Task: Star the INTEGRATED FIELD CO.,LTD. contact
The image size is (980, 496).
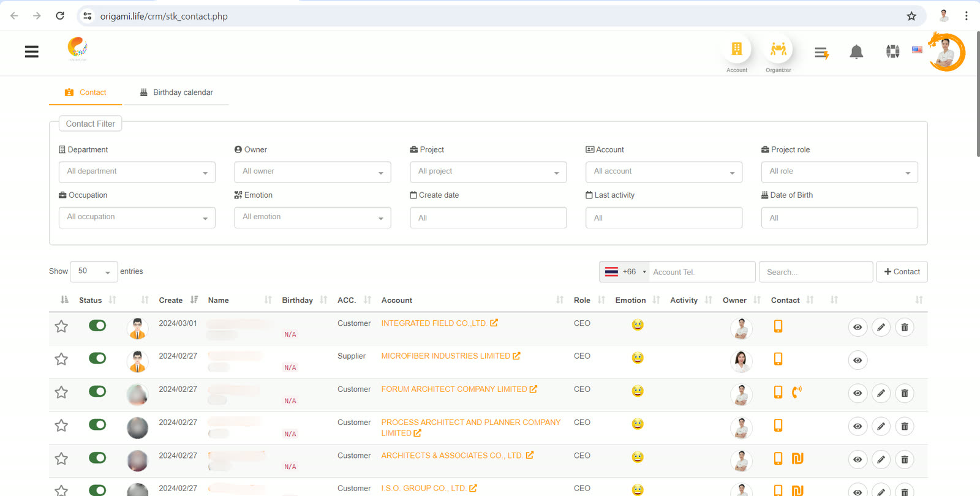Action: click(61, 326)
